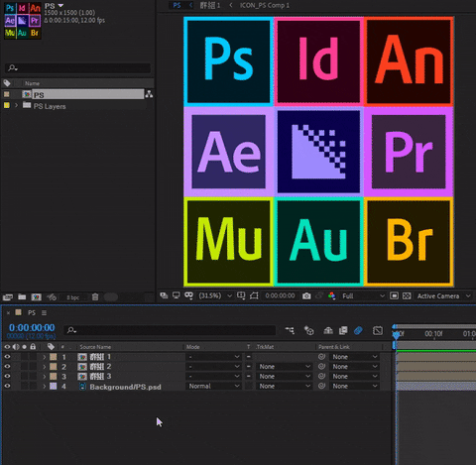Viewport: 476px width, 465px height.
Task: Toggle hide shy layers icon
Action: pyautogui.click(x=328, y=330)
